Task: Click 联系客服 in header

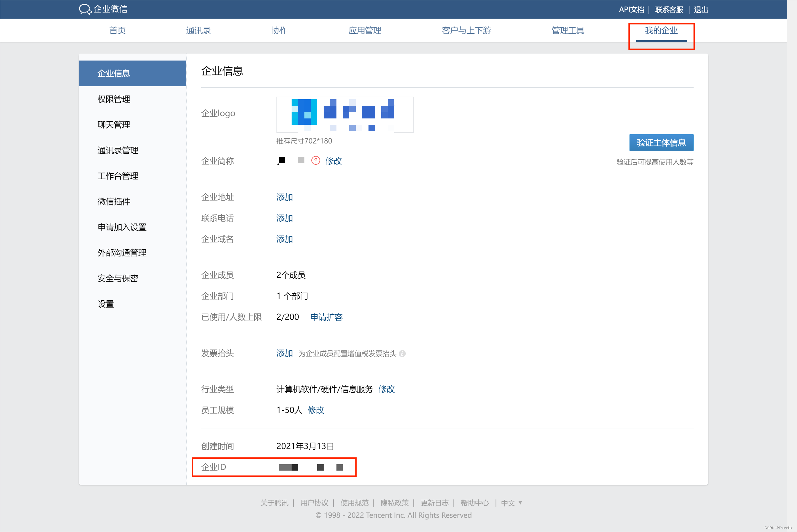Action: click(669, 10)
